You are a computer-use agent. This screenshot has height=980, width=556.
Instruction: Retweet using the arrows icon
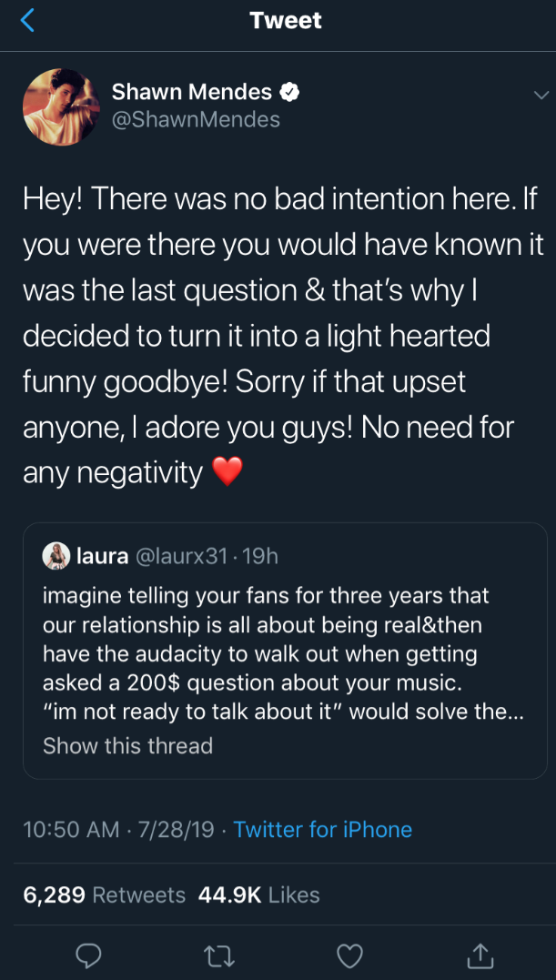218,955
